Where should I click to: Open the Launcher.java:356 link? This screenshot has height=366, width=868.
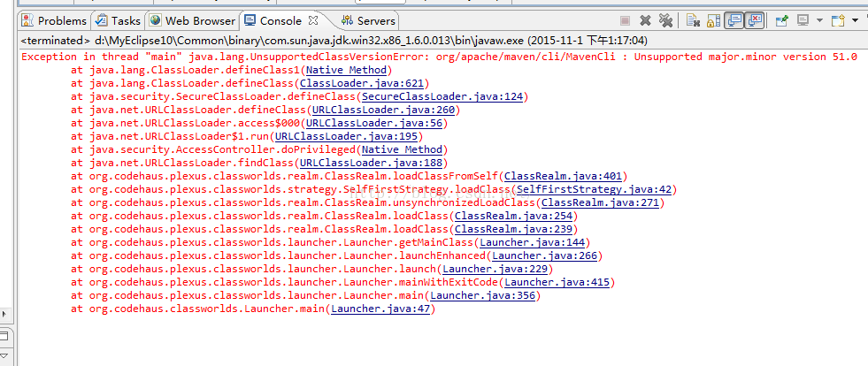coord(482,295)
